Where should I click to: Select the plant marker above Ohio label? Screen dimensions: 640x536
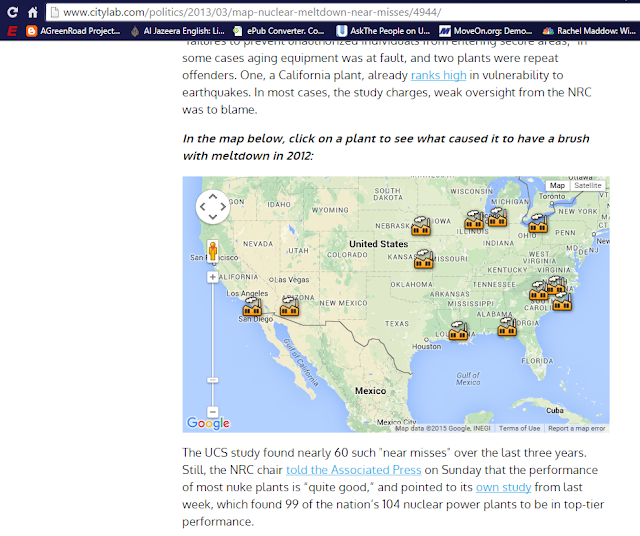point(538,224)
